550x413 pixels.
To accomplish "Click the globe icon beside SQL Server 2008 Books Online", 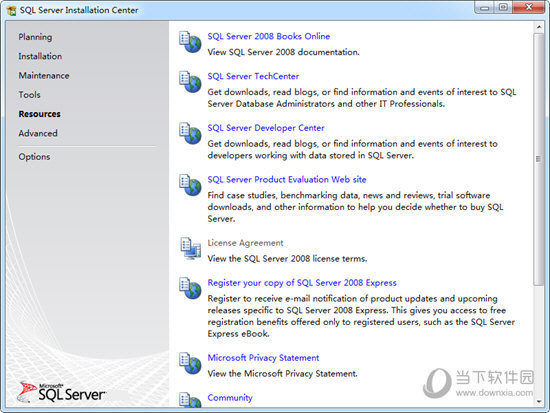I will (x=190, y=42).
